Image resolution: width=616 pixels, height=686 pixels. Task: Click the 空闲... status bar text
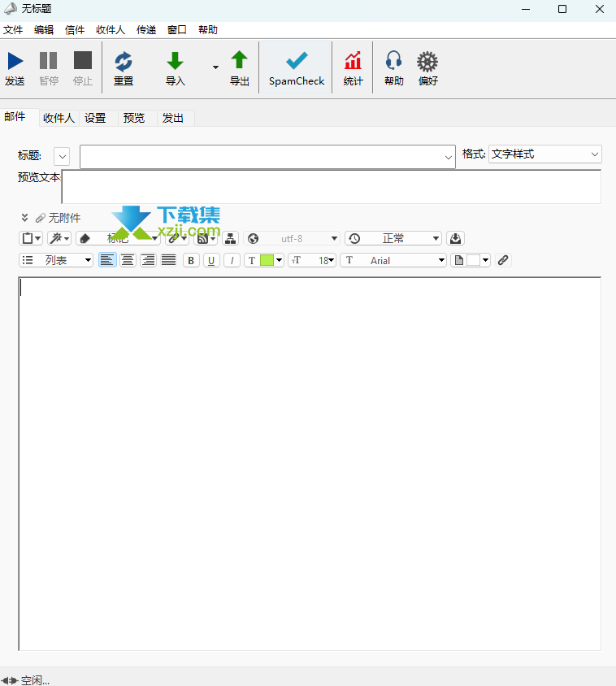point(35,680)
